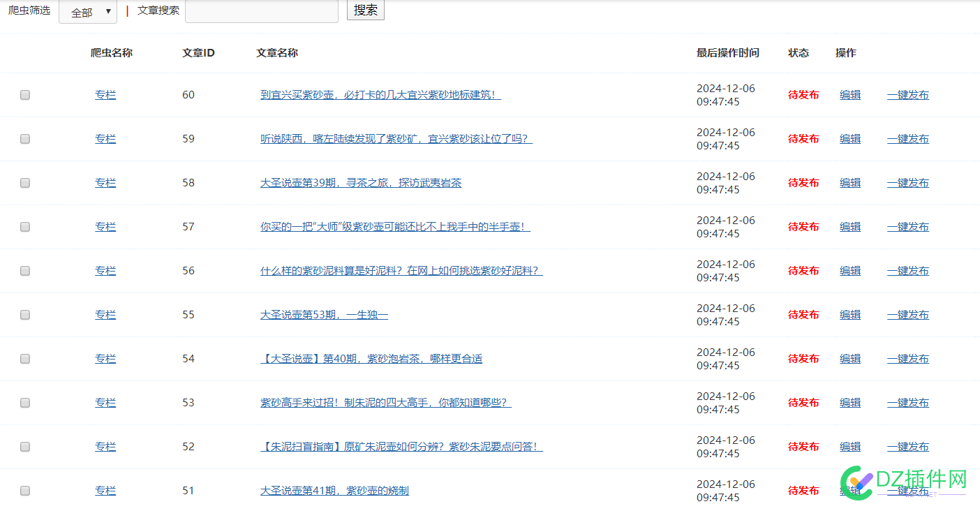Tick the checkbox for article ID 51
The width and height of the screenshot is (980, 511).
coord(25,491)
